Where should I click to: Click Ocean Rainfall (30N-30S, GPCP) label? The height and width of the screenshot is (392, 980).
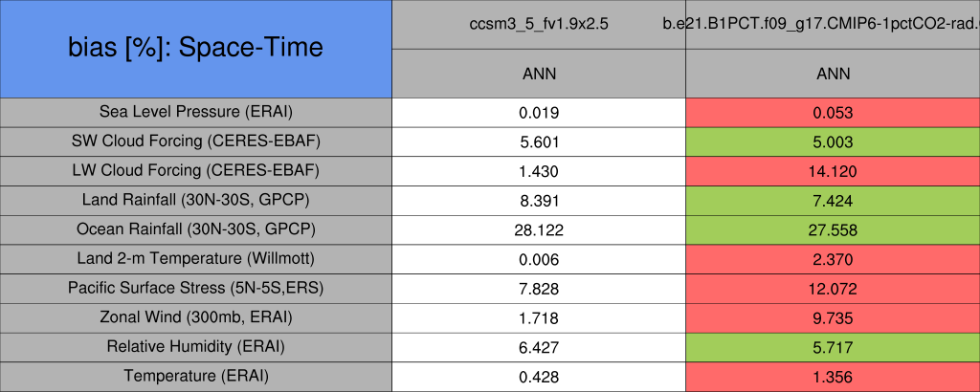(196, 229)
